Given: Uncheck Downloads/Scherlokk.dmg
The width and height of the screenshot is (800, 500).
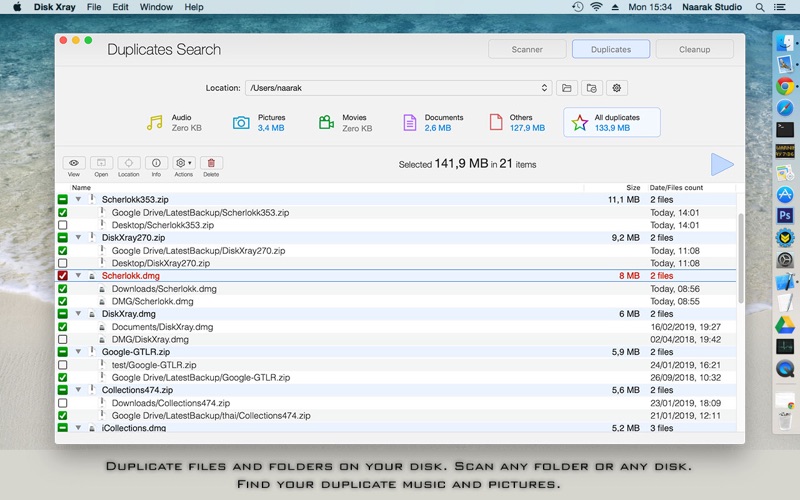Looking at the screenshot, I should tap(63, 289).
